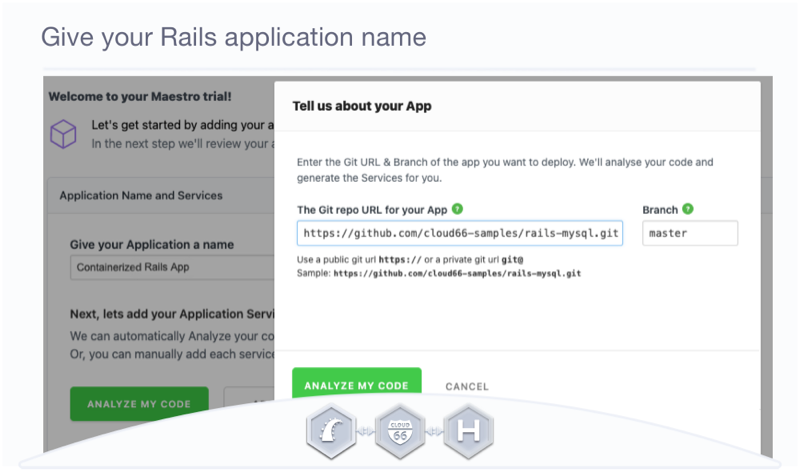
Task: Click Analyze My Code in the dialog
Action: point(357,384)
